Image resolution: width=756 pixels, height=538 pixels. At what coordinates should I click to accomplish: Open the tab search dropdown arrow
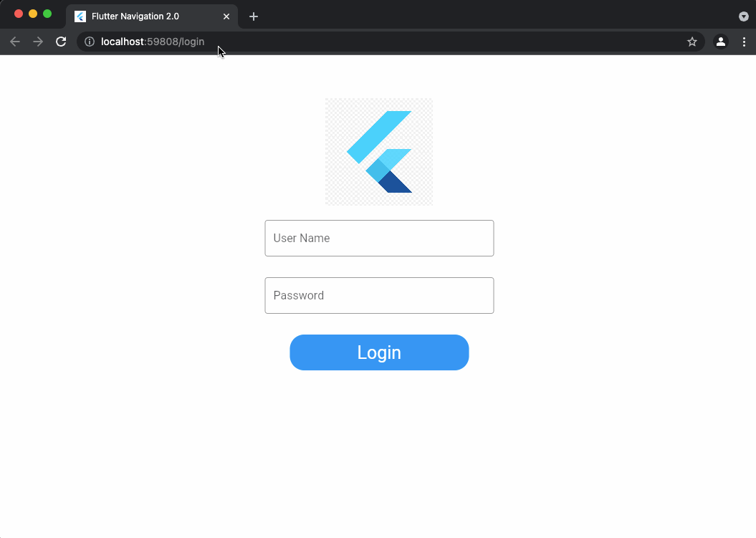point(744,16)
